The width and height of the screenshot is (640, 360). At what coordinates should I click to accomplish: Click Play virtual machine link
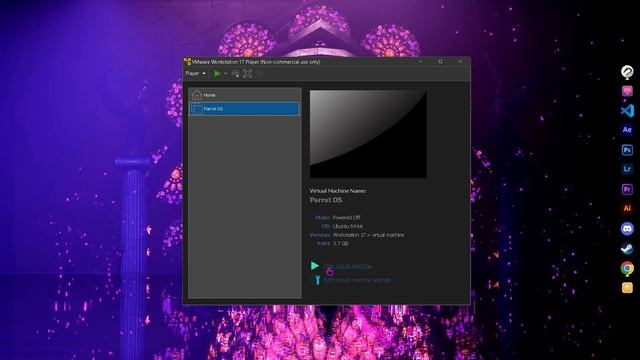tap(347, 266)
